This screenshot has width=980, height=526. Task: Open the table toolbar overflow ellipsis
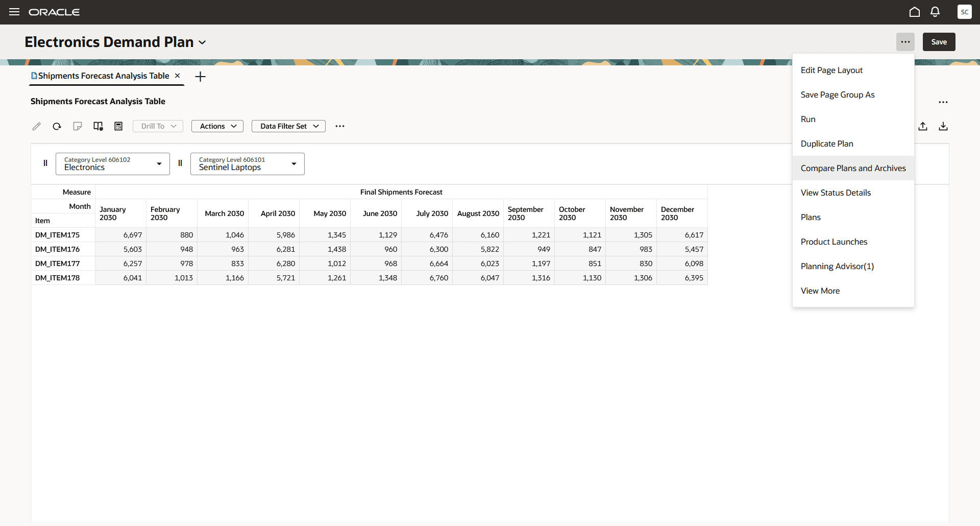click(340, 126)
